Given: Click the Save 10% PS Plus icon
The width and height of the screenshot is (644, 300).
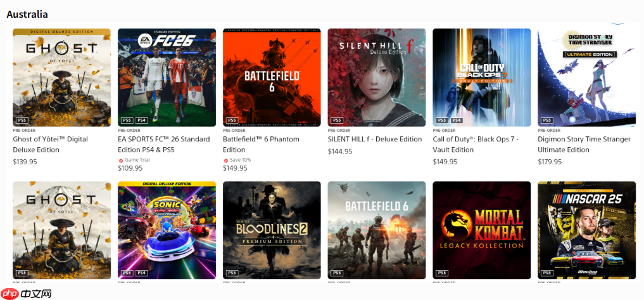Looking at the screenshot, I should pyautogui.click(x=226, y=160).
